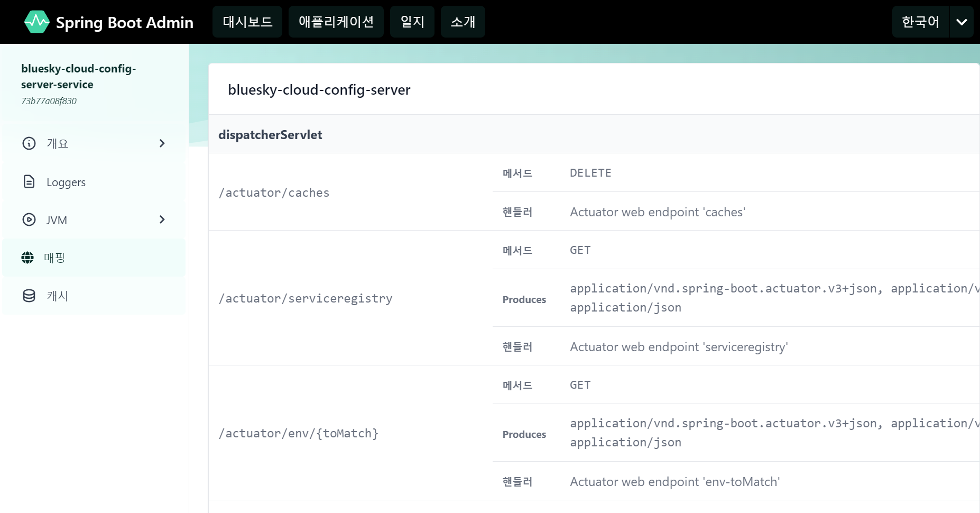Open the 애플리케이션 nav item

click(336, 22)
